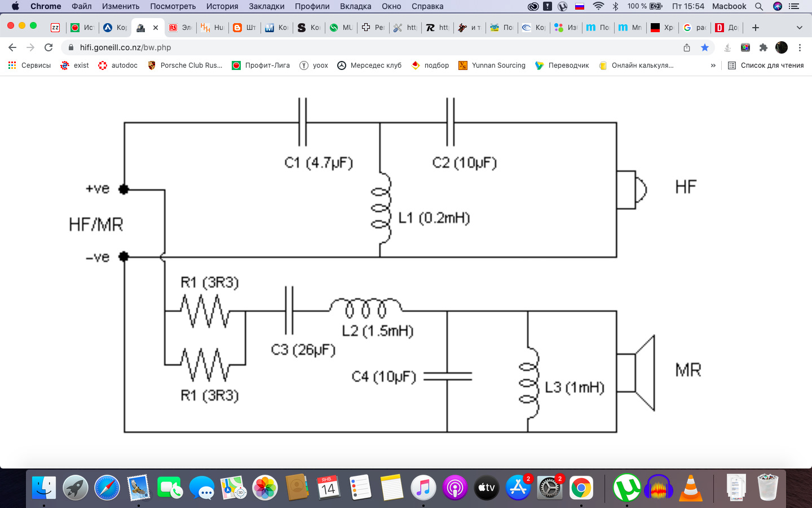Switch to the Шт Blogger tab
Image resolution: width=812 pixels, height=508 pixels.
tap(244, 27)
